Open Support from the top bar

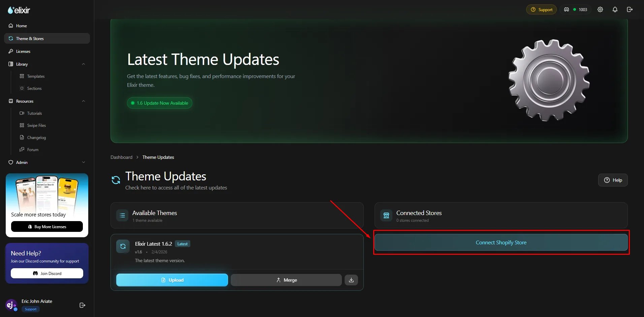coord(542,9)
